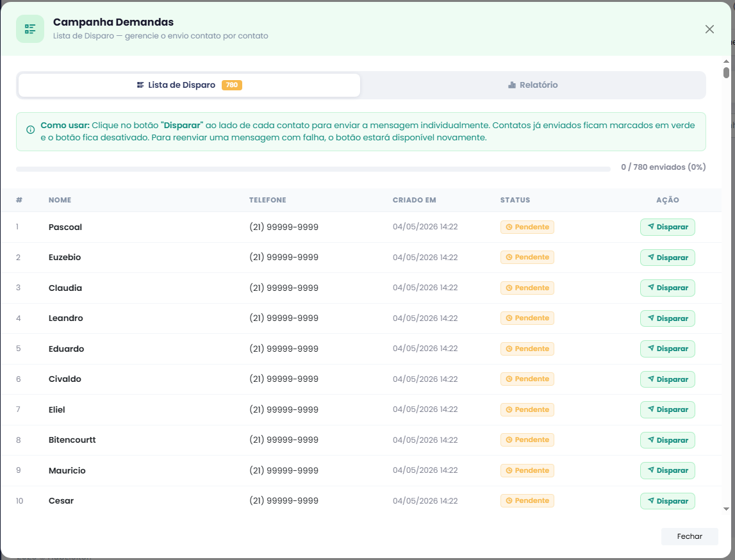Click the NOME column header

pos(60,200)
